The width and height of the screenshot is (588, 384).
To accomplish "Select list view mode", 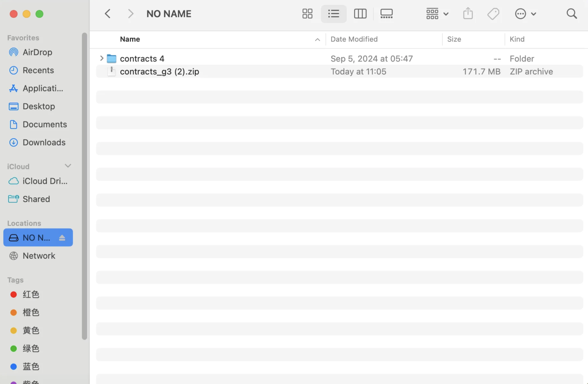I will pyautogui.click(x=334, y=14).
